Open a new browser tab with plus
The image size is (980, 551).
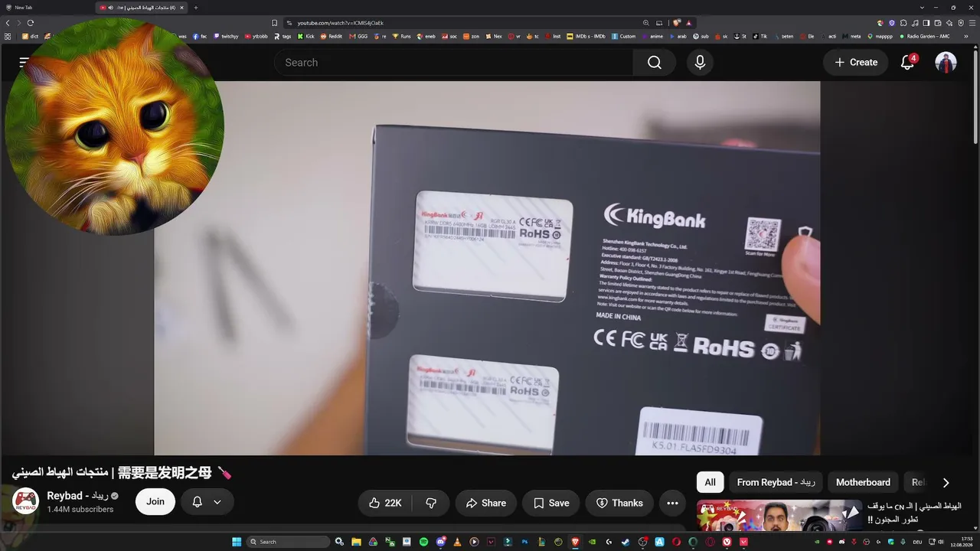(x=196, y=8)
